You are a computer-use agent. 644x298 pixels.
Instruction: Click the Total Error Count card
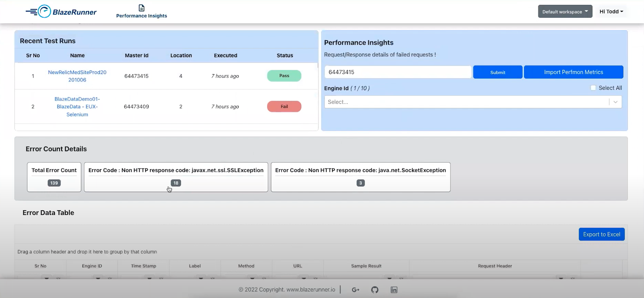click(x=54, y=177)
